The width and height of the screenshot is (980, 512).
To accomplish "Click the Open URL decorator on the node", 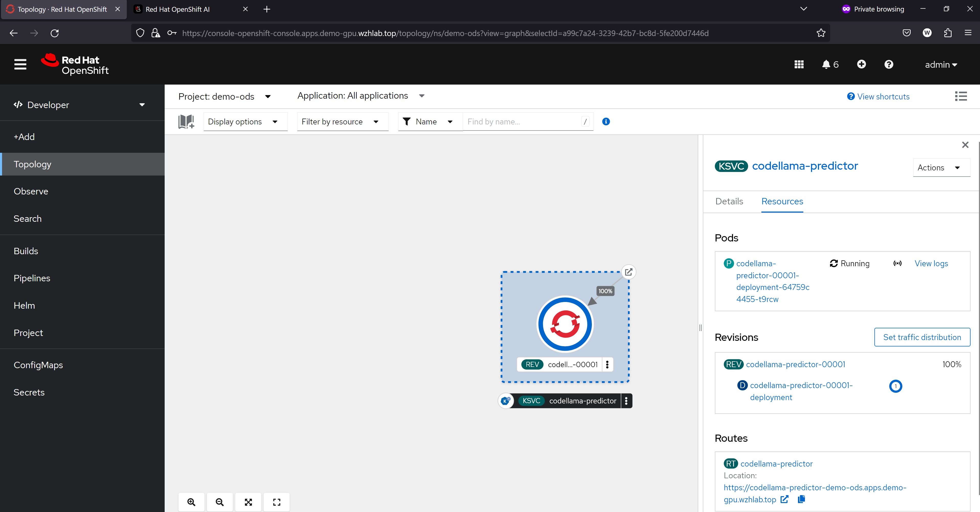I will [x=628, y=272].
